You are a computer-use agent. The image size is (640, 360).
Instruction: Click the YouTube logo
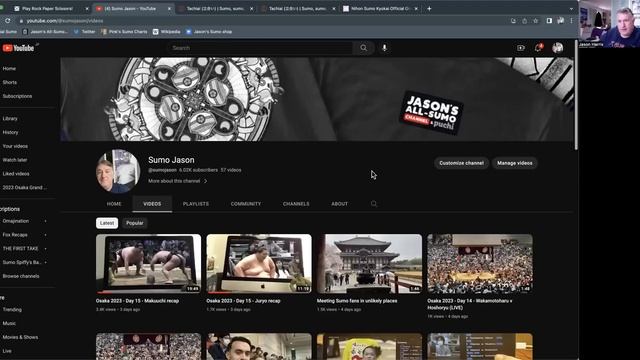(x=18, y=48)
